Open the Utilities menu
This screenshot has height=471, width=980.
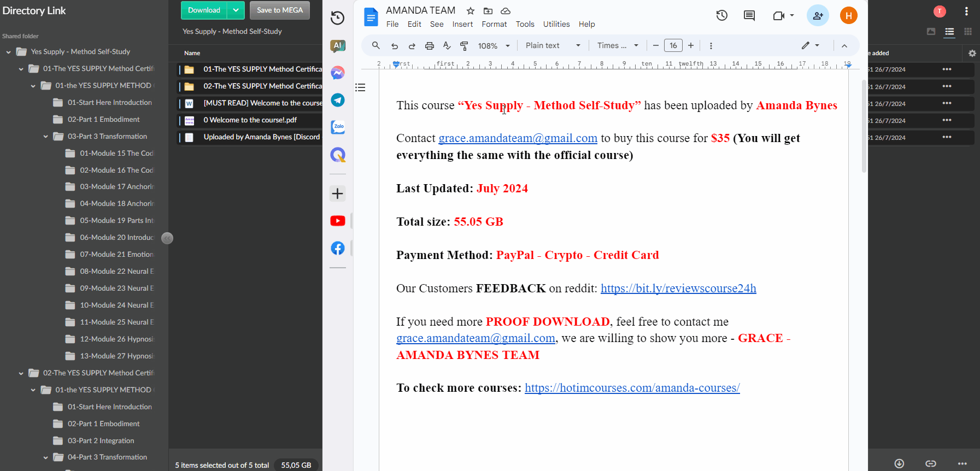[x=556, y=24]
